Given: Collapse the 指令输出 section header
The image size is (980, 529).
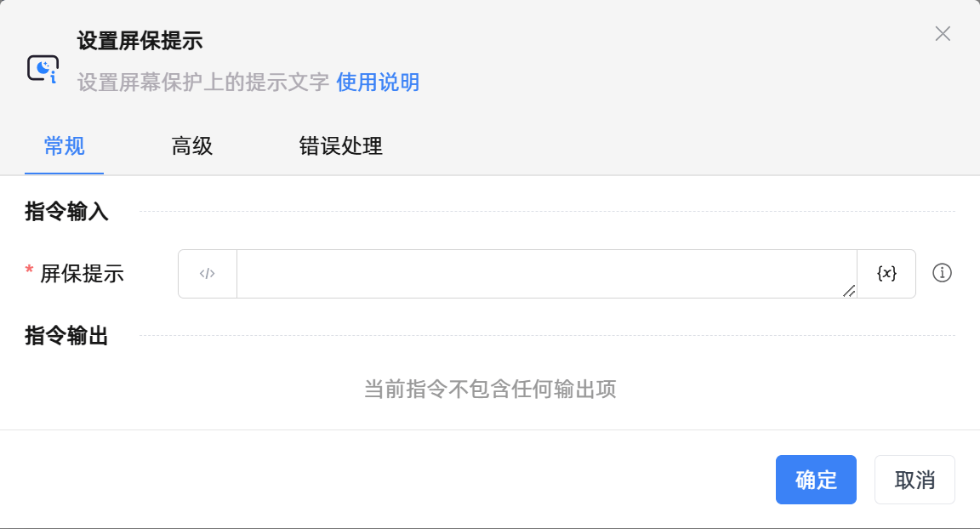Looking at the screenshot, I should [66, 336].
